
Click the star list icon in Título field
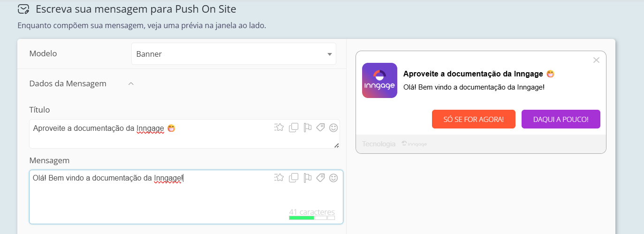(279, 127)
